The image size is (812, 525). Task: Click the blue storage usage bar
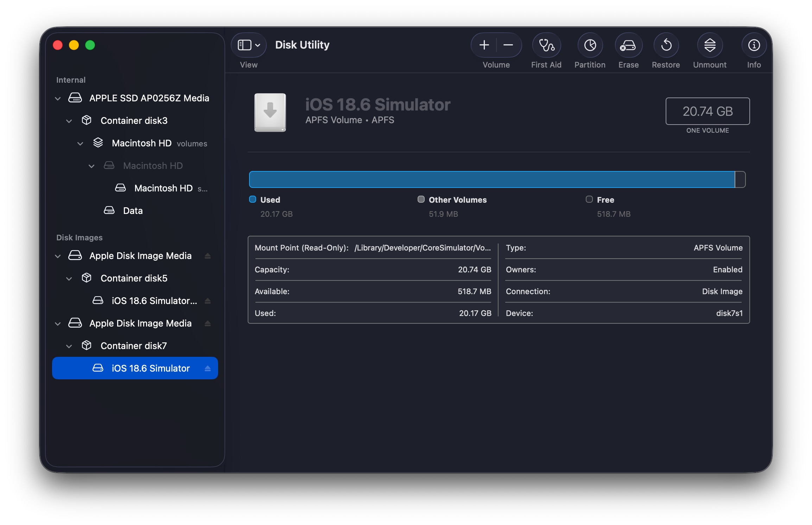tap(493, 179)
